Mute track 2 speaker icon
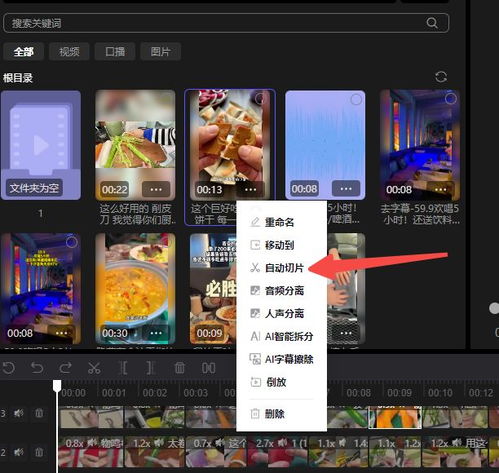Image resolution: width=499 pixels, height=473 pixels. point(19,452)
